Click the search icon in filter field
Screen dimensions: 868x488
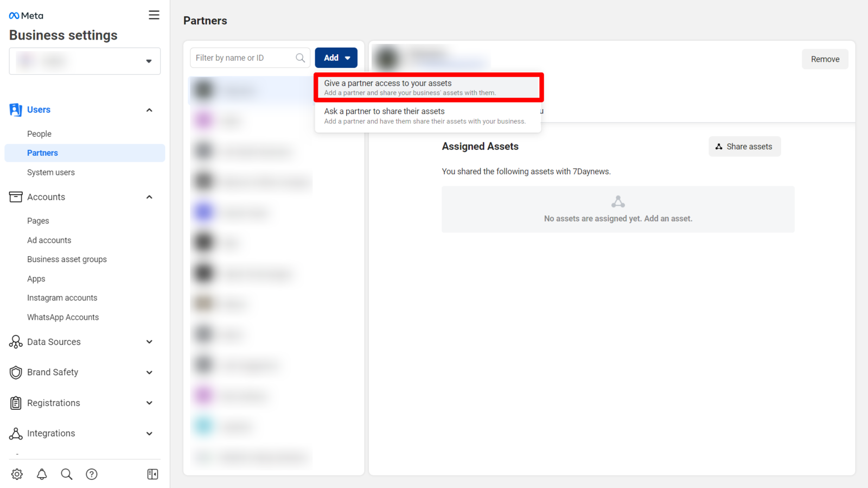pos(300,58)
